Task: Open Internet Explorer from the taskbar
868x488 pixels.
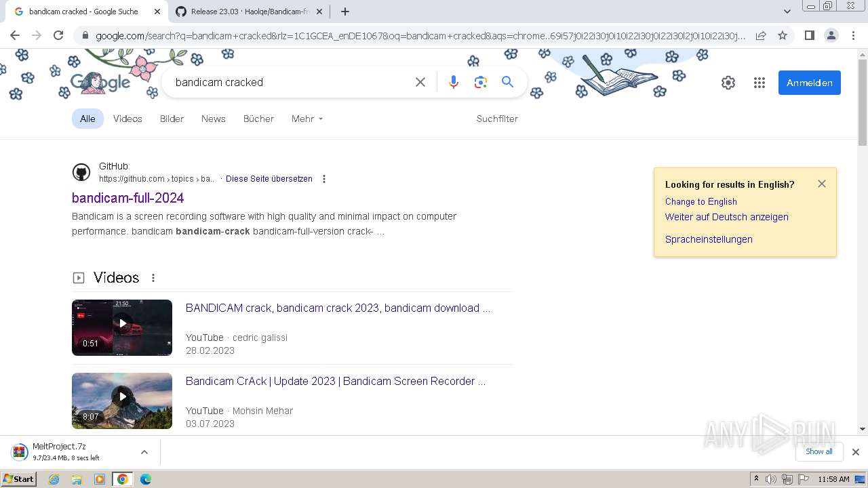Action: 54,479
